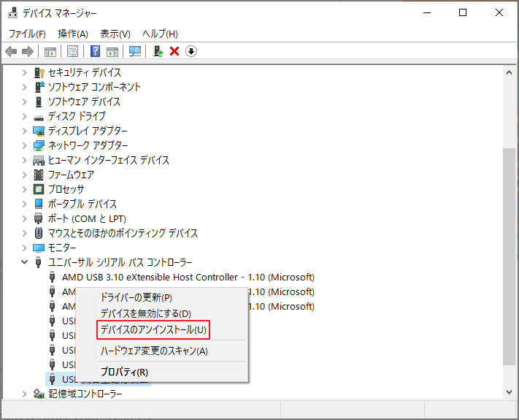Click the セキュリティ デバイス key icon
The width and height of the screenshot is (519, 420).
(x=39, y=72)
